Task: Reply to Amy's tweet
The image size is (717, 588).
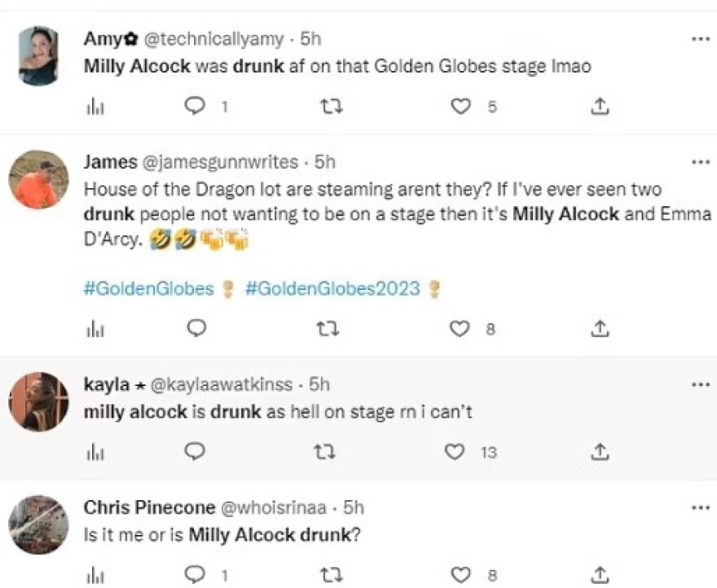Action: pos(196,106)
